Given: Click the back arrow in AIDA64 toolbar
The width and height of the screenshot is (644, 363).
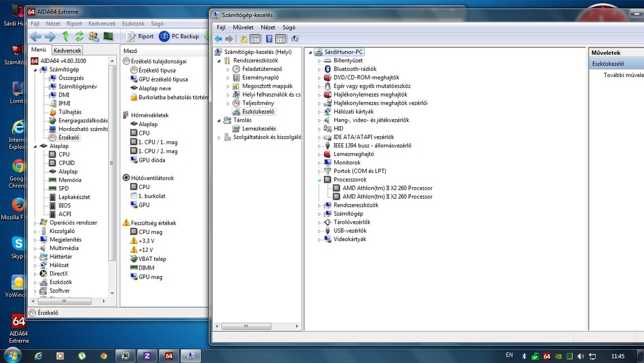Looking at the screenshot, I should [x=35, y=36].
